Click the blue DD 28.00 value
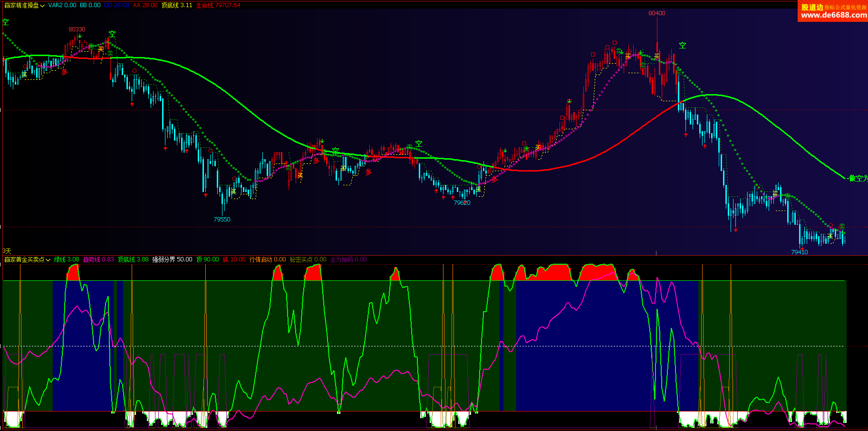Viewport: 868px width, 431px height. tap(116, 5)
